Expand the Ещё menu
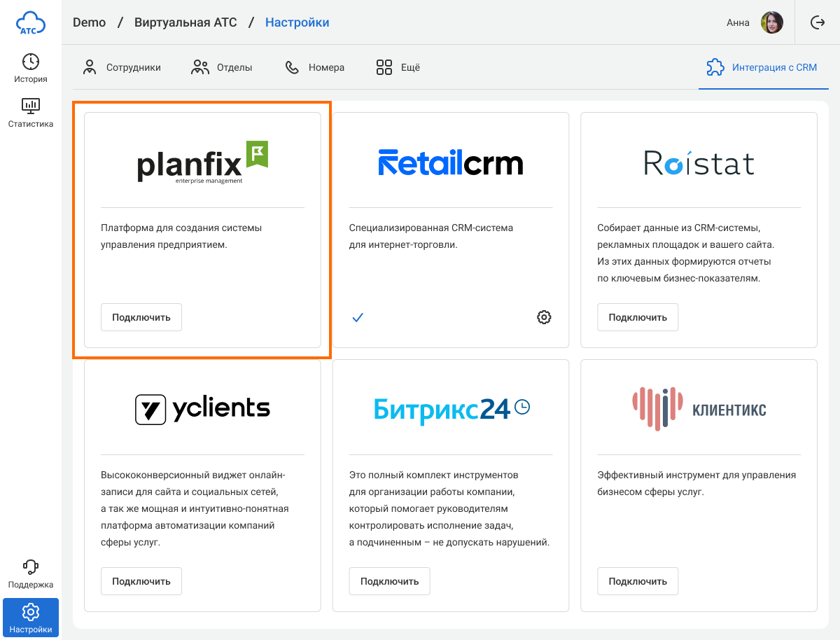 tap(398, 68)
